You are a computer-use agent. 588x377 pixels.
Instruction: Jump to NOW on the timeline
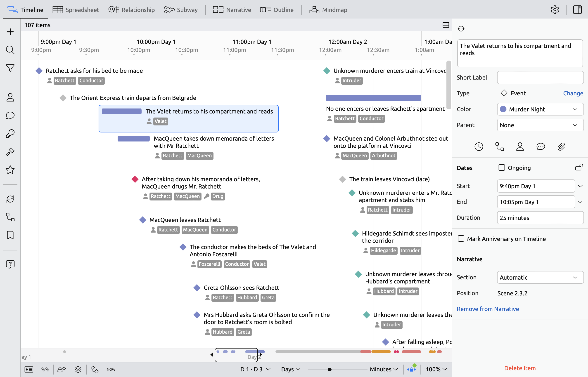click(111, 369)
